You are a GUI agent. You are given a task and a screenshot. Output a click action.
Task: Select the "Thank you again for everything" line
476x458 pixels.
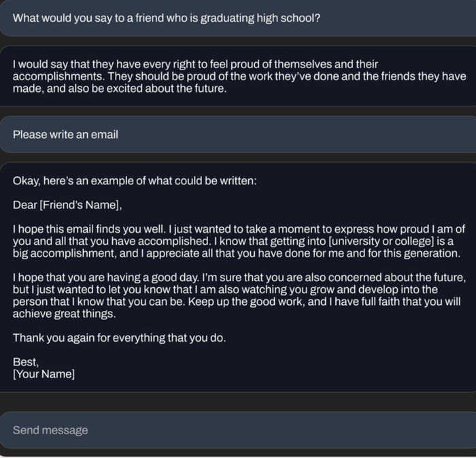click(x=119, y=338)
